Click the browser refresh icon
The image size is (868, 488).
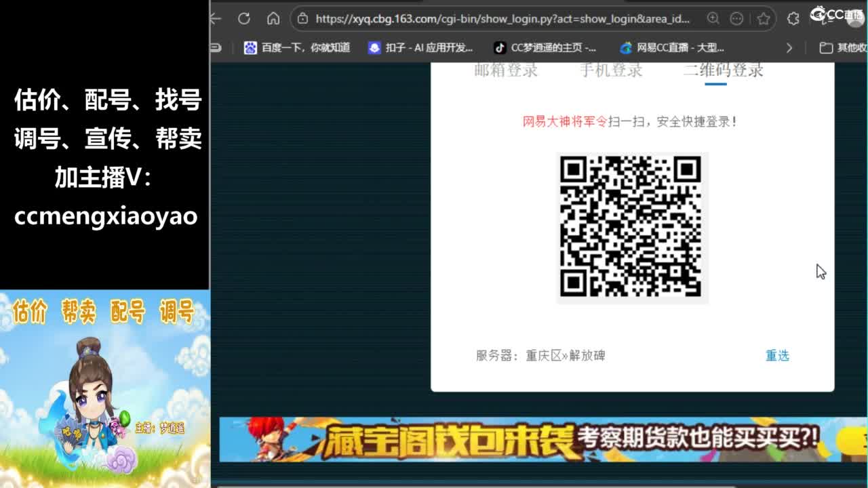pyautogui.click(x=244, y=19)
